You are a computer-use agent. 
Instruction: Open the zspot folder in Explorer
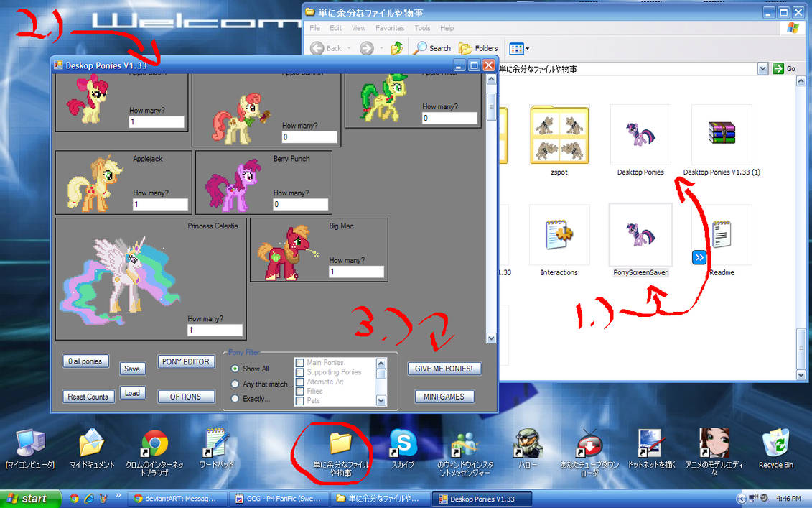pos(559,135)
